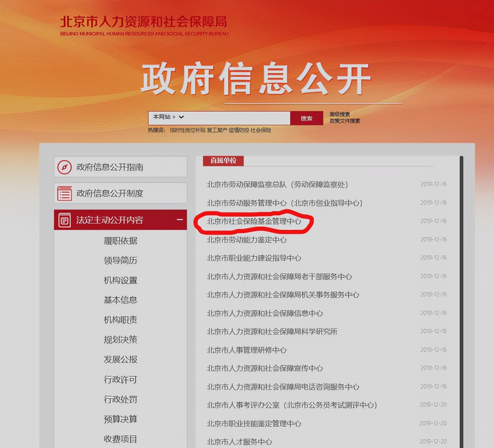Screen dimensions: 494x448
Task: Click hot search term 复工复产
Action: point(218,131)
